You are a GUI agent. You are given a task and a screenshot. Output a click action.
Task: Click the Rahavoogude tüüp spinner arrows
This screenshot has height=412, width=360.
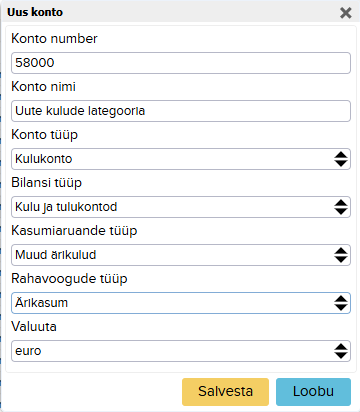341,303
